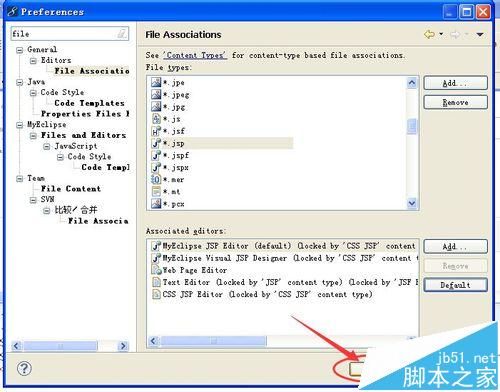Collapse the General tree node

(20, 50)
